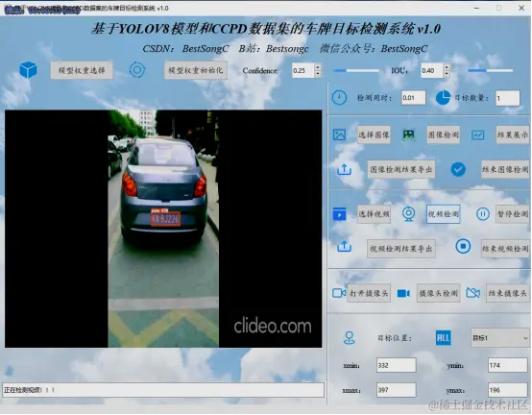Image resolution: width=532 pixels, height=415 pixels.
Task: Click the upload icon beside 视频检测结果导出
Action: click(344, 246)
